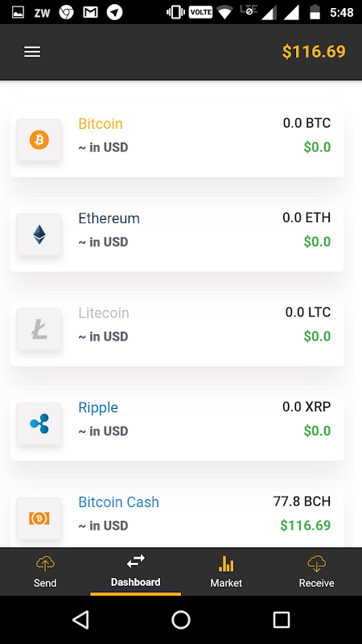Switch to the Market tab
362x644 pixels.
click(x=226, y=572)
